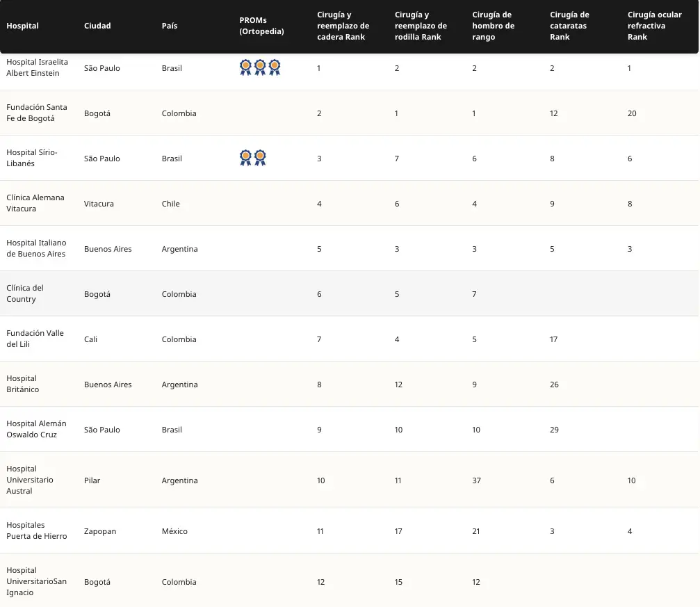Viewport: 700px width, 607px height.
Task: Click the Clínica Alemana Vitacura row
Action: pyautogui.click(x=35, y=203)
